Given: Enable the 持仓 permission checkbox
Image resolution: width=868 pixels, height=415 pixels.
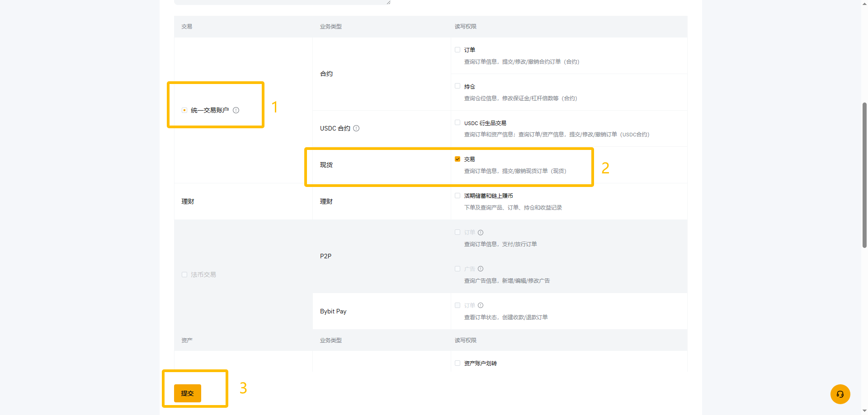Looking at the screenshot, I should [x=458, y=86].
